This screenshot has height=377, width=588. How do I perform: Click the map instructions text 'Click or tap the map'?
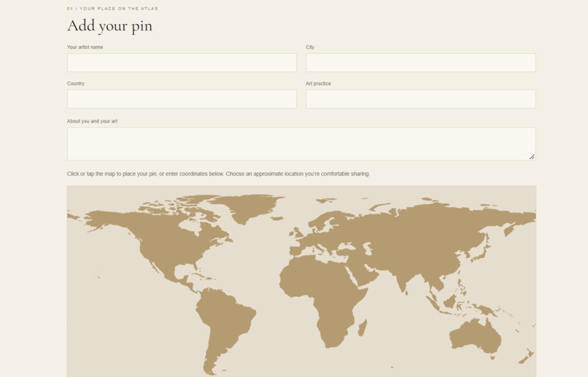218,174
